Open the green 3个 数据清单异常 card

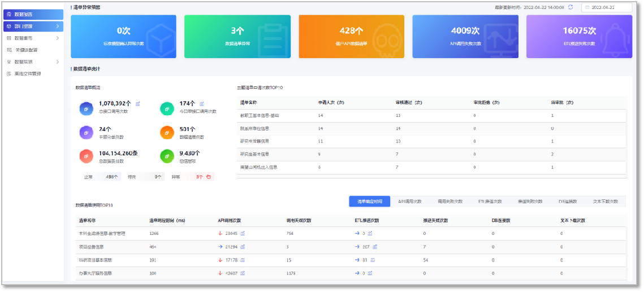pyautogui.click(x=237, y=37)
